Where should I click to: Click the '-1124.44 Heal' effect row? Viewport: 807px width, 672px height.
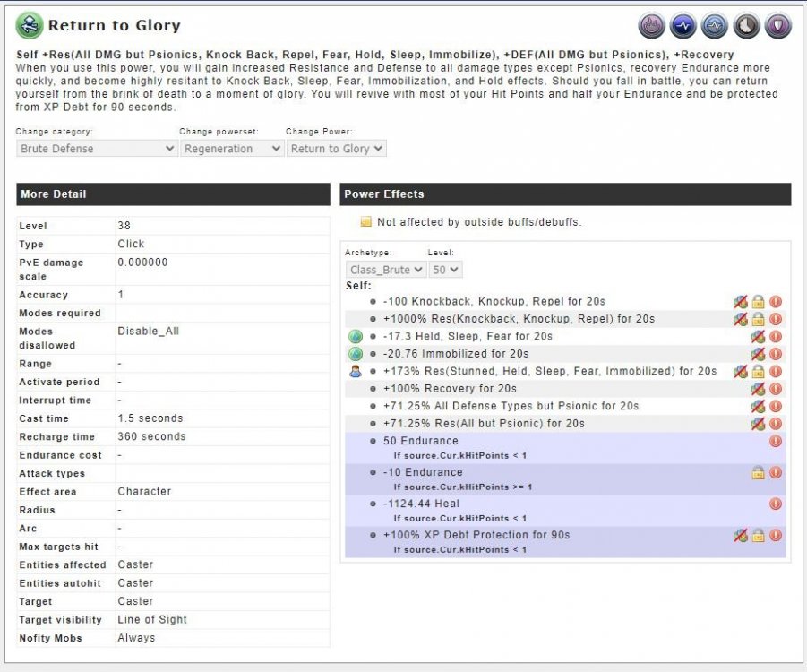pos(421,504)
